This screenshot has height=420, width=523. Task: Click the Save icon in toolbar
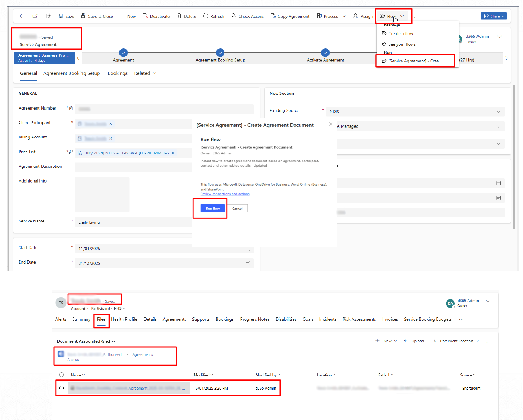(61, 16)
